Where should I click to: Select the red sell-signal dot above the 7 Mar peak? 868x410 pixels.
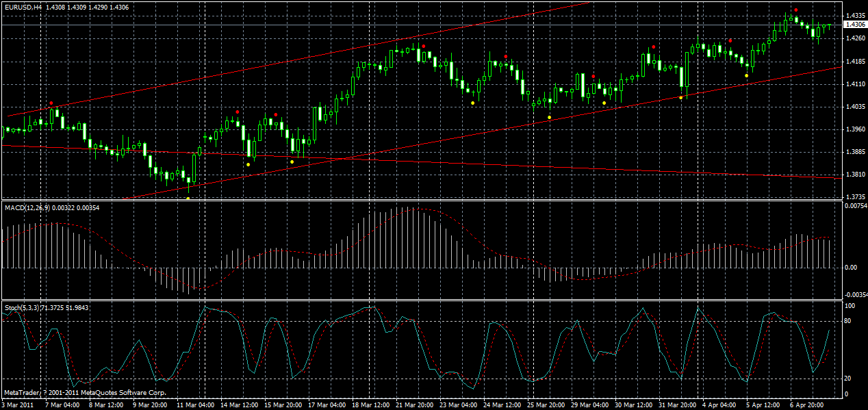coord(51,103)
